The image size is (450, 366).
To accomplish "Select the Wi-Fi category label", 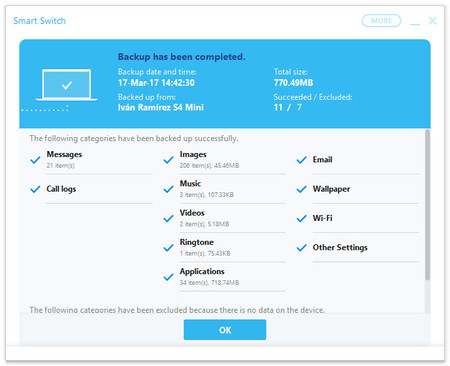I will [x=322, y=218].
